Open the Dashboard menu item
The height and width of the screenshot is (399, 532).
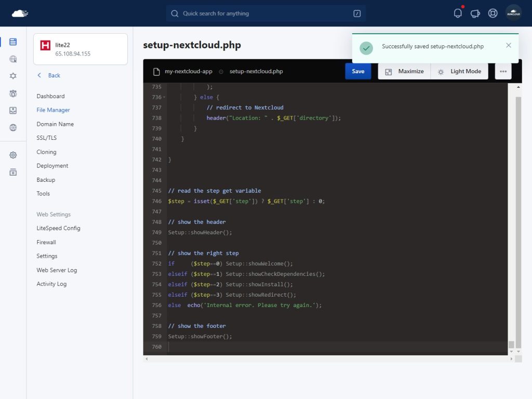pos(50,96)
